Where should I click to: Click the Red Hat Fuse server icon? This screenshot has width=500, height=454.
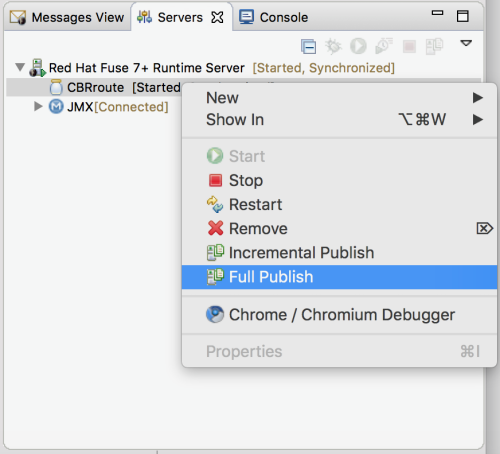37,68
